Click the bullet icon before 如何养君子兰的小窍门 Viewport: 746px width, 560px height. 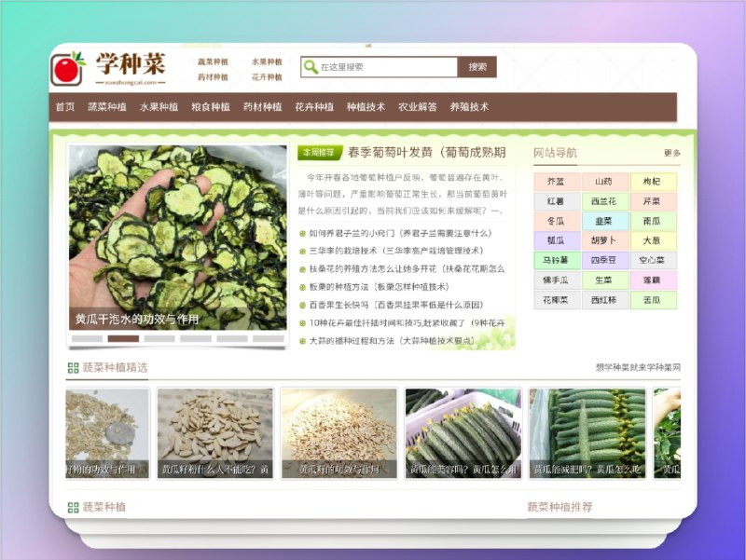(302, 230)
